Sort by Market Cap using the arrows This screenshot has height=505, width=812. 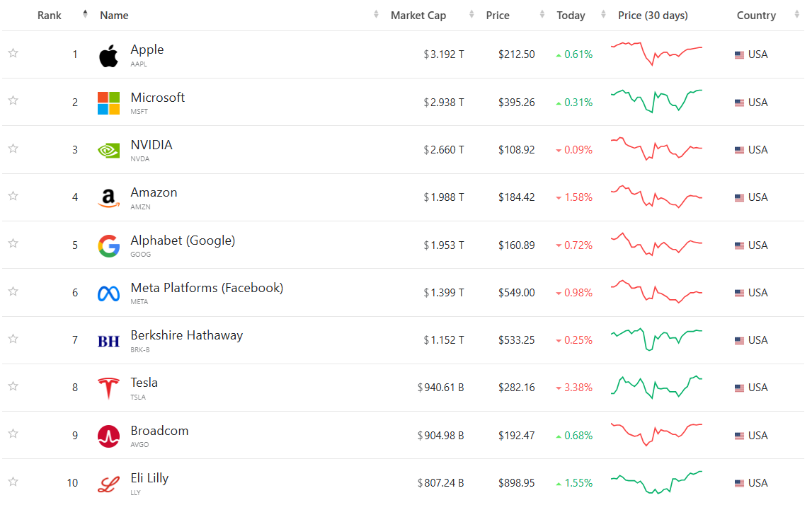(471, 14)
